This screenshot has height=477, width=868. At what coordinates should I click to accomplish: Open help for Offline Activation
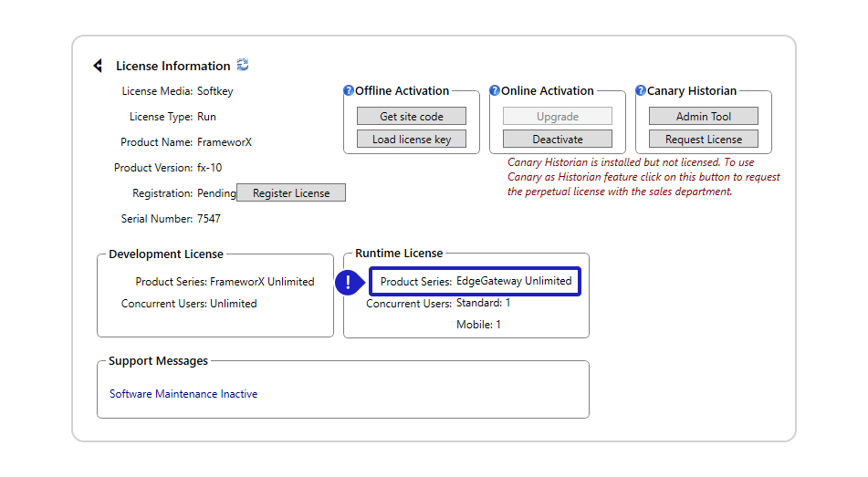click(x=349, y=91)
